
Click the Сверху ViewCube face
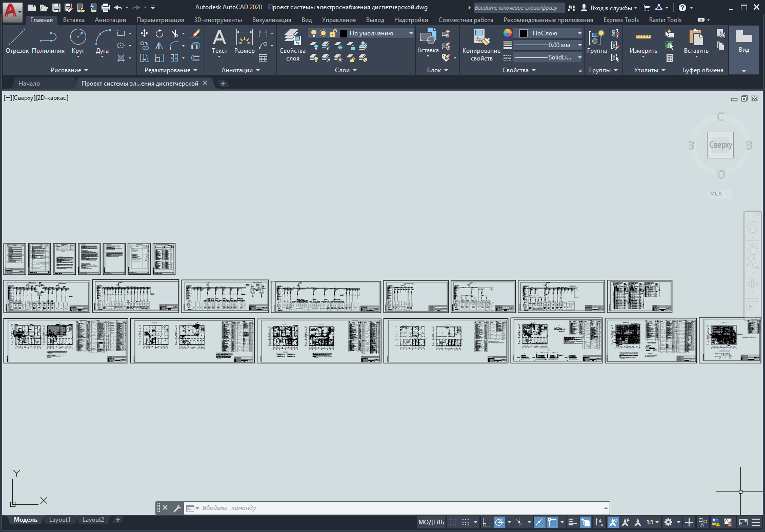(720, 145)
